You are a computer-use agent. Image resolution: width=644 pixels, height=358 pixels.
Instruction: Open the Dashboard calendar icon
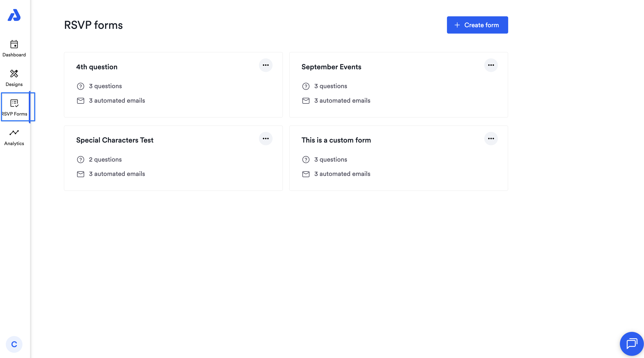click(14, 44)
